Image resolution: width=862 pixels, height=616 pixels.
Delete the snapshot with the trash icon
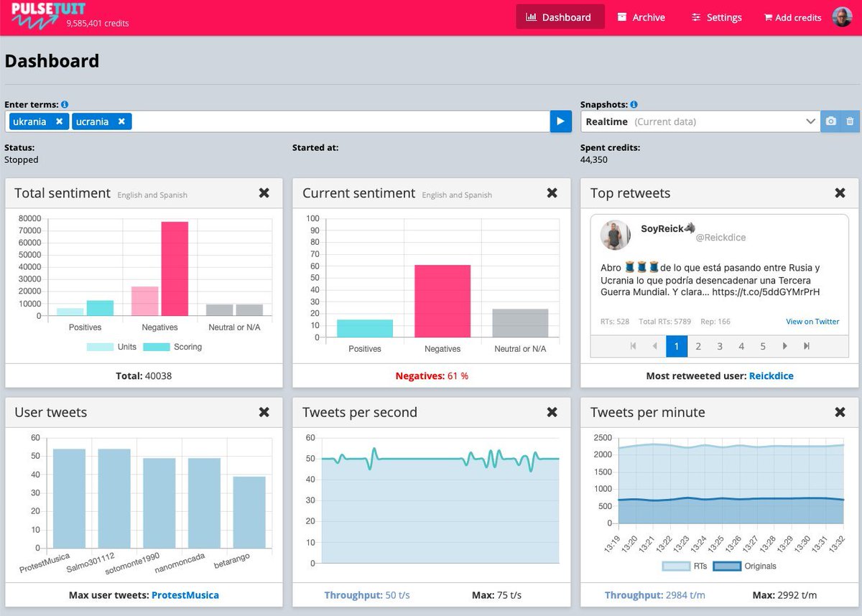click(x=850, y=121)
